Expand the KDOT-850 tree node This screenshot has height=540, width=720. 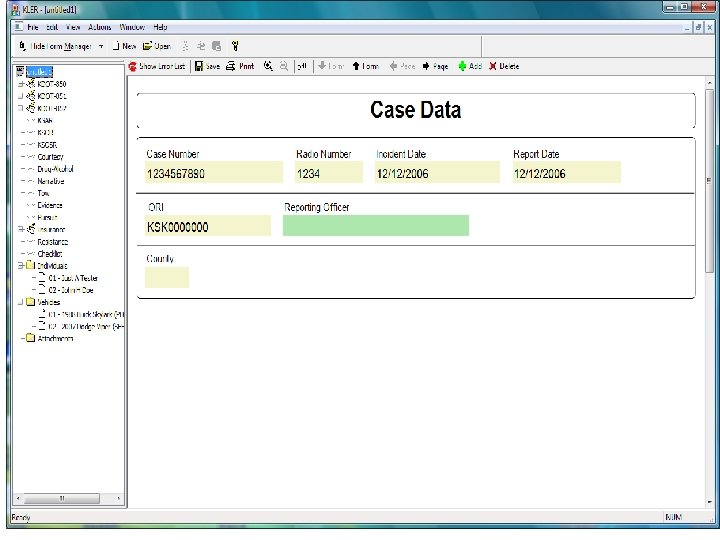pos(20,84)
